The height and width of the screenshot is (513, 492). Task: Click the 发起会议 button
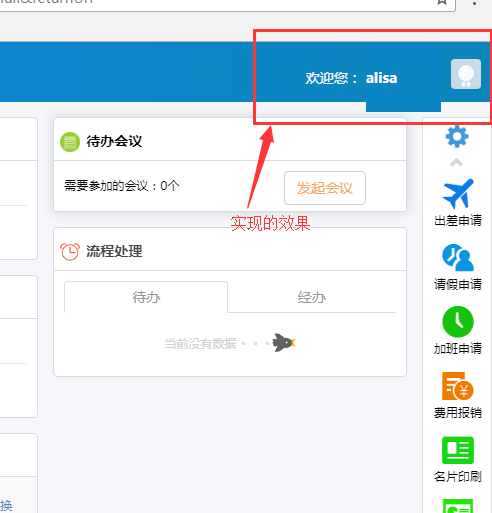coord(325,188)
